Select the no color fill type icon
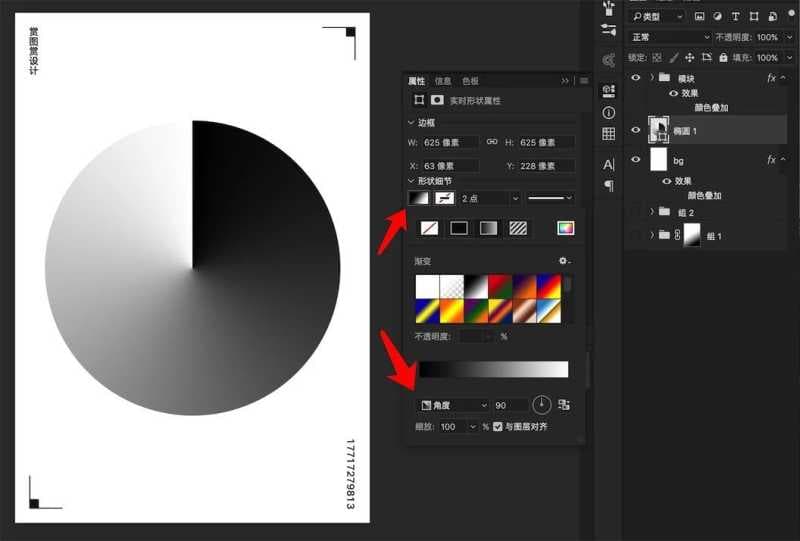This screenshot has width=800, height=541. tap(430, 228)
